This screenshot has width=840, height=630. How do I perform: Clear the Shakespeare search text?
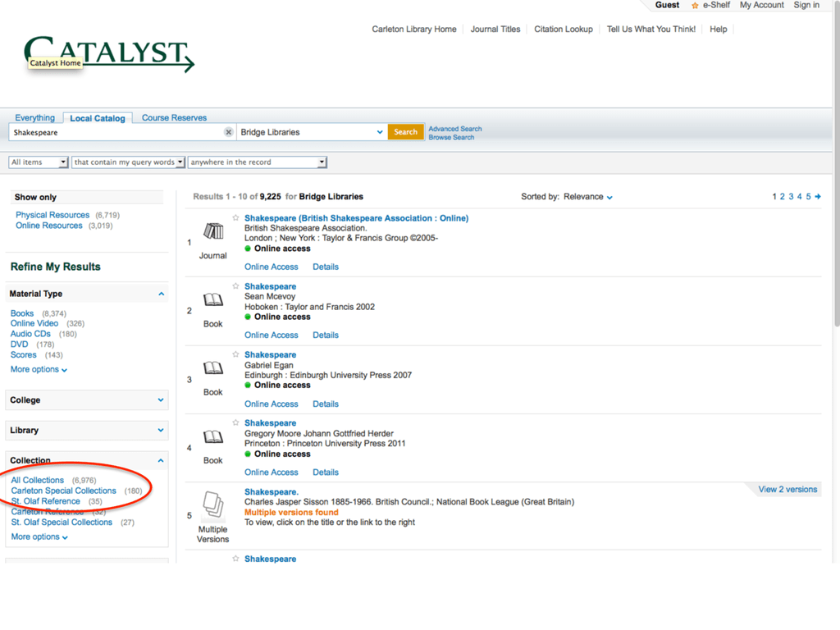[x=229, y=132]
